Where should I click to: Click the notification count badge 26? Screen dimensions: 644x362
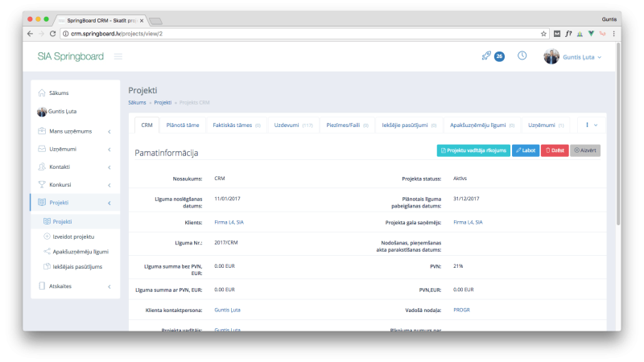point(499,56)
